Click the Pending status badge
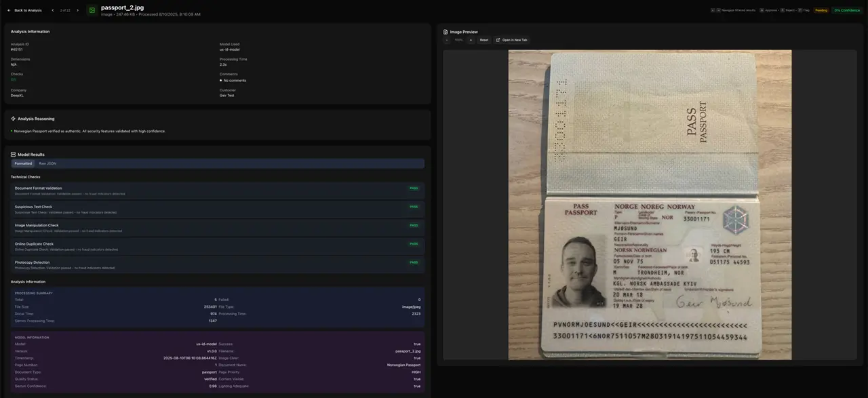The image size is (868, 398). (x=821, y=10)
